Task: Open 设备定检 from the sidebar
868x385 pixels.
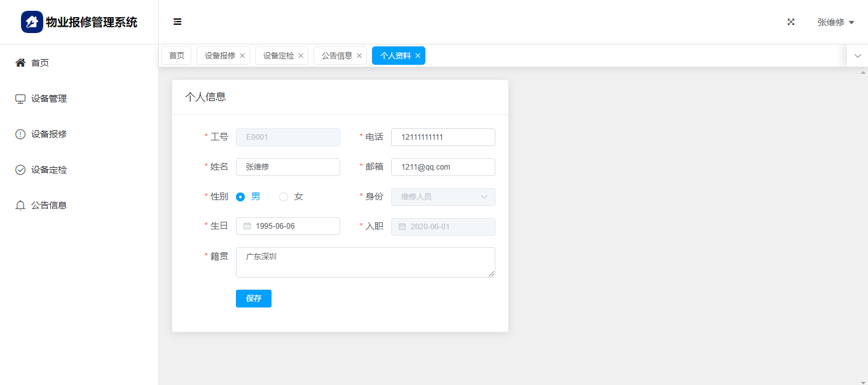Action: pyautogui.click(x=49, y=170)
